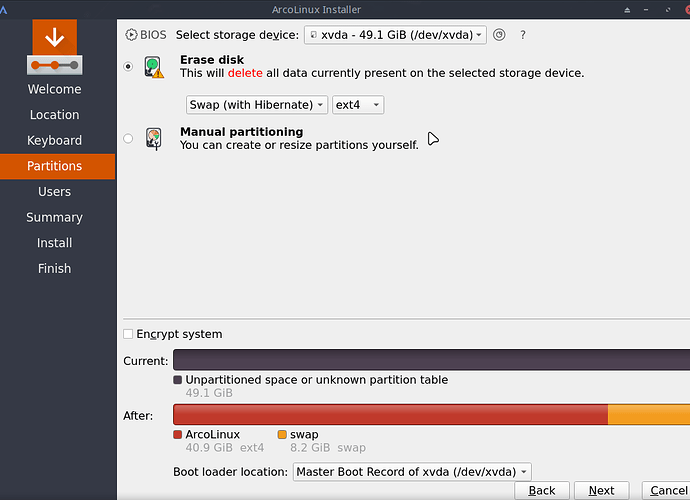Open the ext4 filesystem dropdown

(x=358, y=105)
